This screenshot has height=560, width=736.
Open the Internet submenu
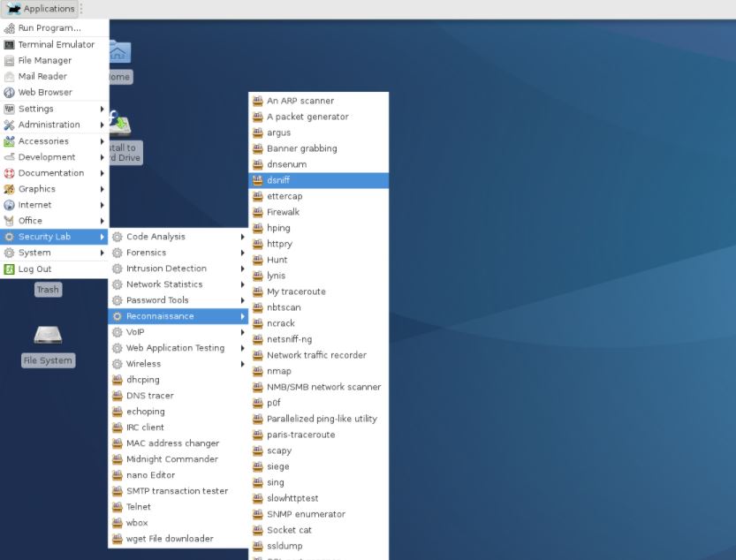(x=55, y=205)
